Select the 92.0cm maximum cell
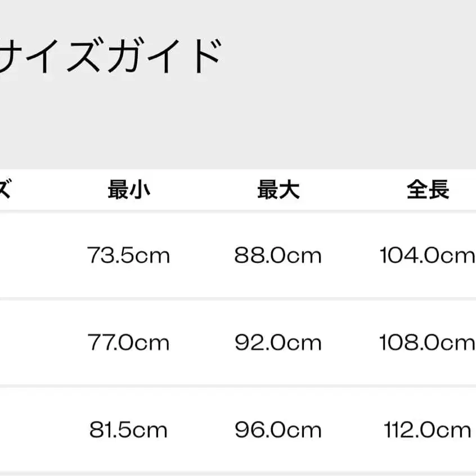This screenshot has height=476, width=476. (279, 343)
